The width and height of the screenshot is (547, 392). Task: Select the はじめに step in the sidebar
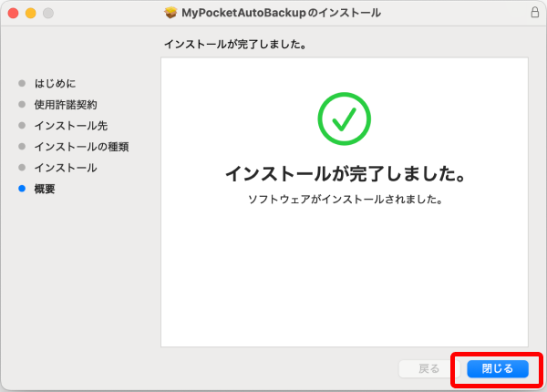56,83
